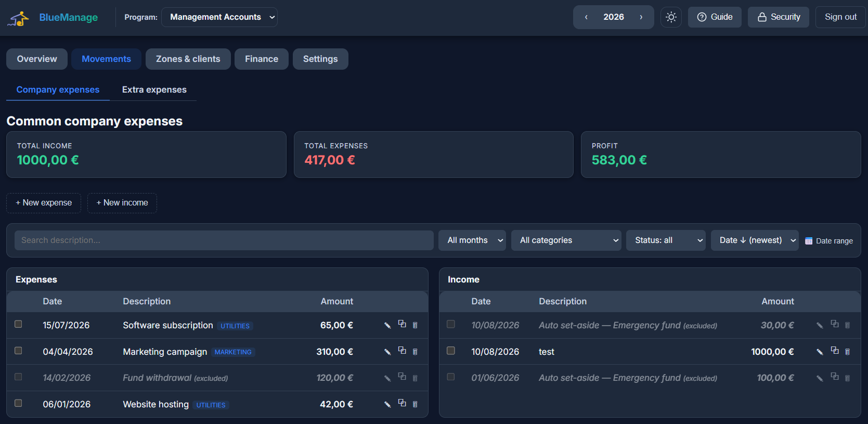
Task: Edit the Software subscription expense
Action: pos(387,325)
